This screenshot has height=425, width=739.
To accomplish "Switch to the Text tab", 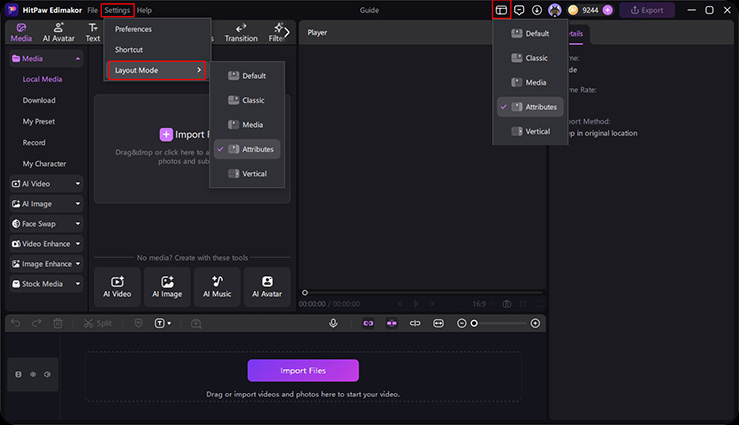I will tap(93, 33).
